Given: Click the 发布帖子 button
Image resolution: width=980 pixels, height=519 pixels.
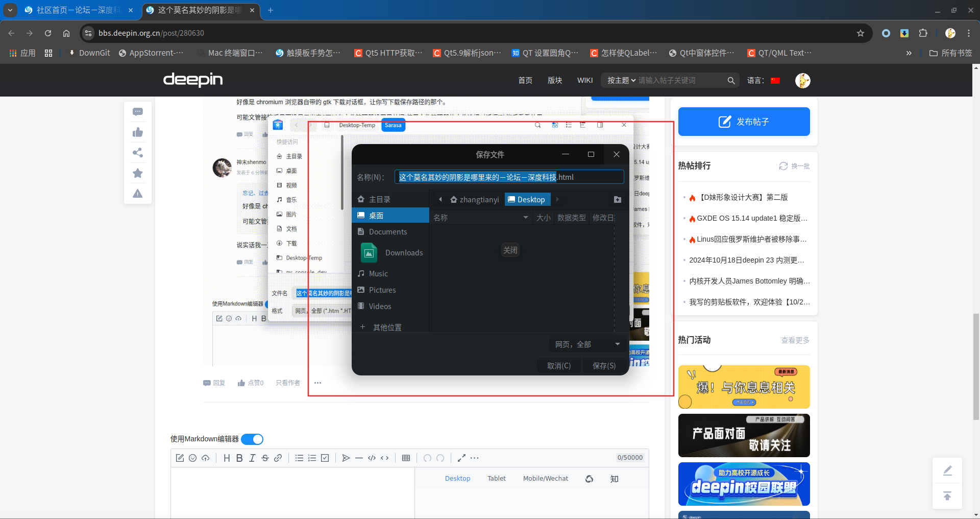Looking at the screenshot, I should (744, 122).
